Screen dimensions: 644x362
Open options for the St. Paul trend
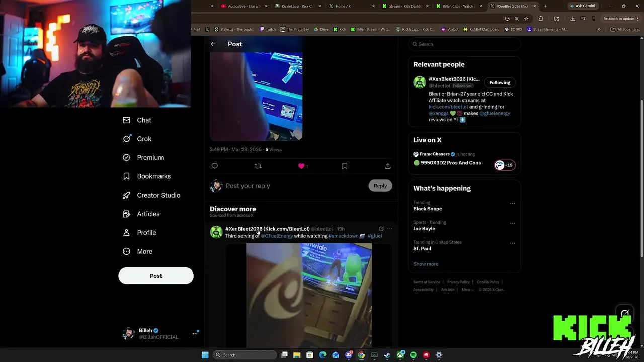[x=512, y=243]
